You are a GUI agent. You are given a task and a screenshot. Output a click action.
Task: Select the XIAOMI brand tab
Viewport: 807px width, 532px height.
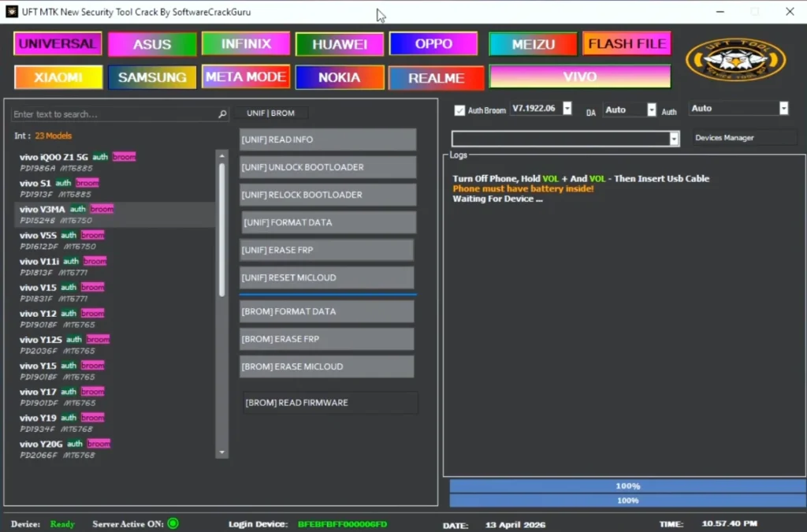click(x=58, y=77)
